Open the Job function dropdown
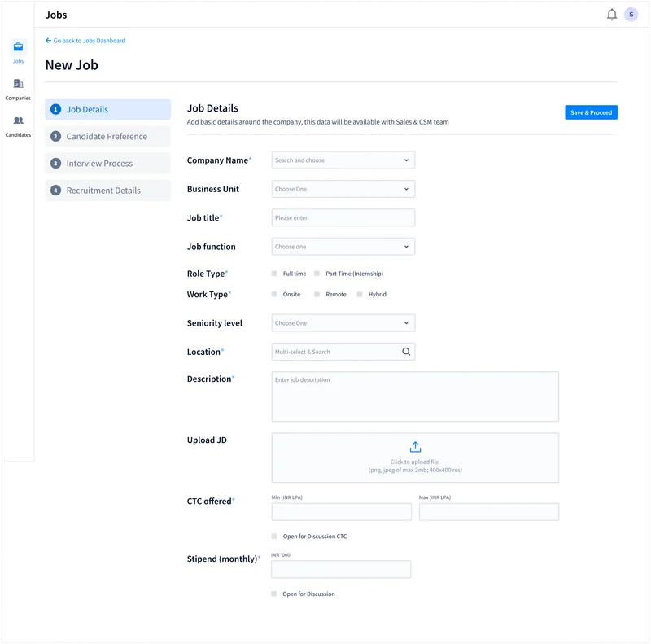The image size is (651, 644). point(343,247)
